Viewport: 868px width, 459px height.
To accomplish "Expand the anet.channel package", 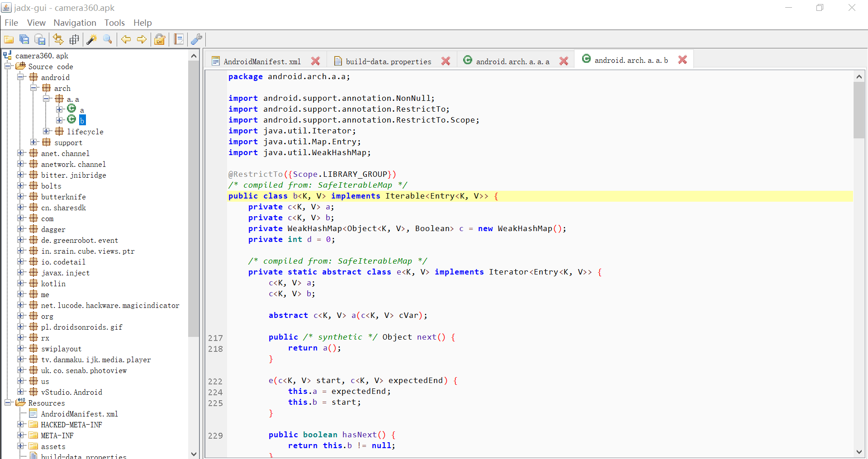I will coord(20,153).
